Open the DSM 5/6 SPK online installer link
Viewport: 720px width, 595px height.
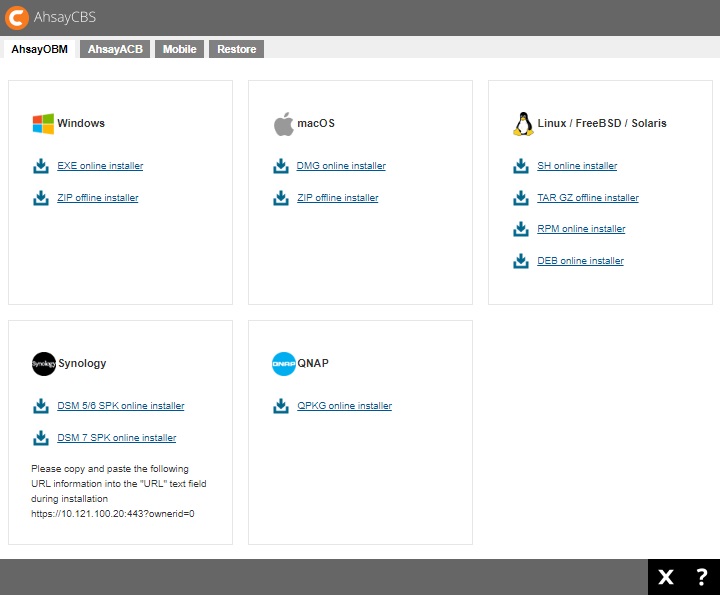pyautogui.click(x=121, y=406)
